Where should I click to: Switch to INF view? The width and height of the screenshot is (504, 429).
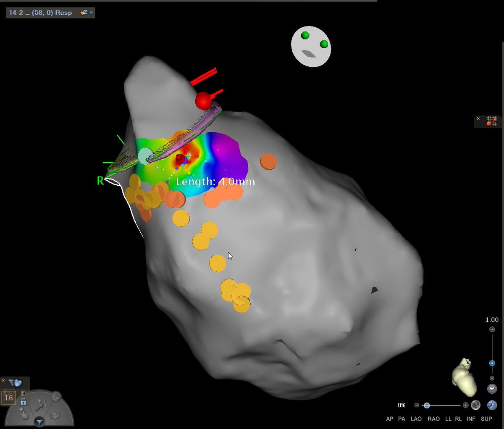click(471, 419)
